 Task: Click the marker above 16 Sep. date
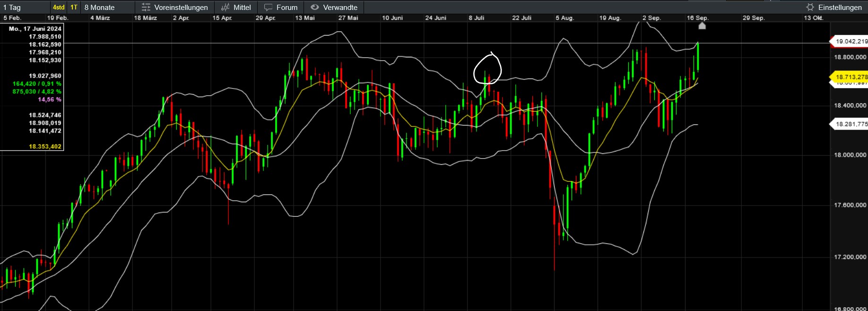click(x=702, y=26)
